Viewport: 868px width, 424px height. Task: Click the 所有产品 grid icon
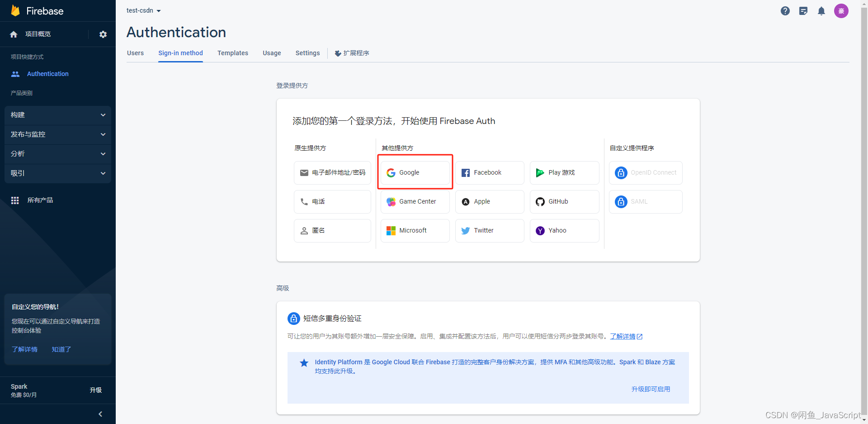(x=15, y=200)
